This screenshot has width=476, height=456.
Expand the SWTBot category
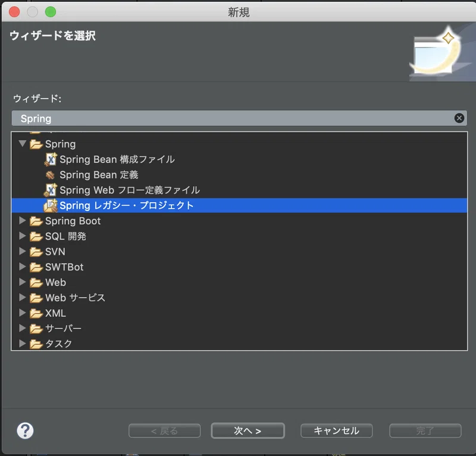(x=22, y=266)
